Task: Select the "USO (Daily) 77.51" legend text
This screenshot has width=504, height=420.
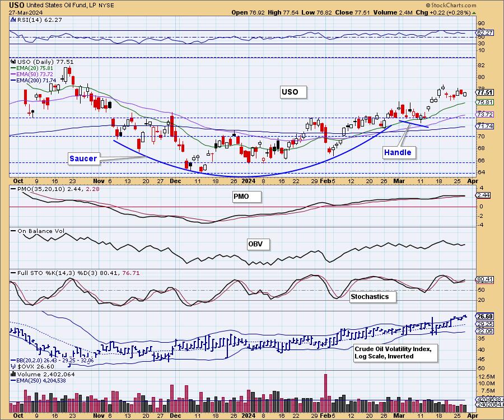Action: click(x=45, y=62)
